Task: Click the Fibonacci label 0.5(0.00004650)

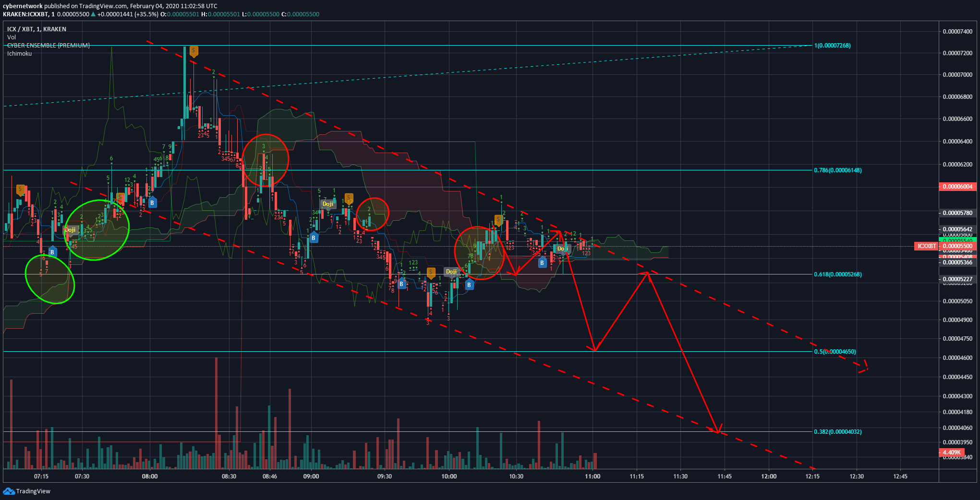Action: tap(835, 352)
